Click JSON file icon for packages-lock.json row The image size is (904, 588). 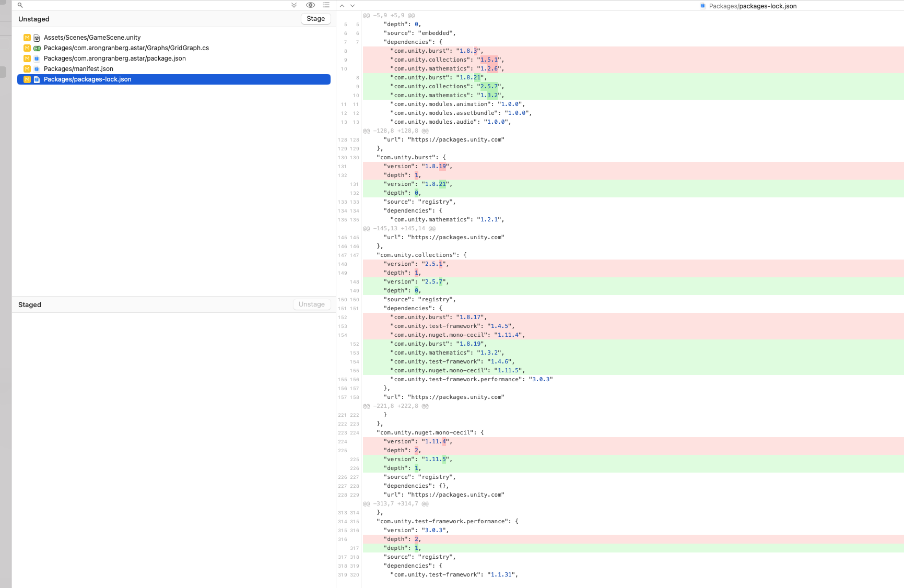click(x=37, y=79)
